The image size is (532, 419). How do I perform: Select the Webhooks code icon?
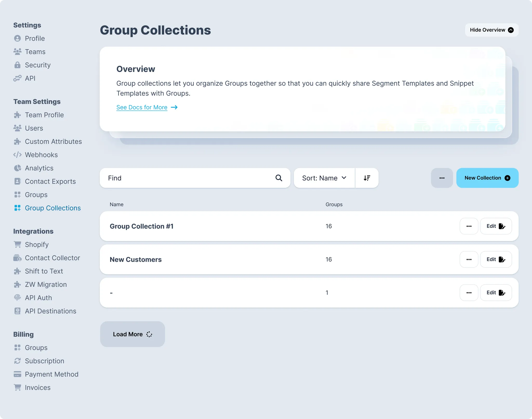coord(17,155)
